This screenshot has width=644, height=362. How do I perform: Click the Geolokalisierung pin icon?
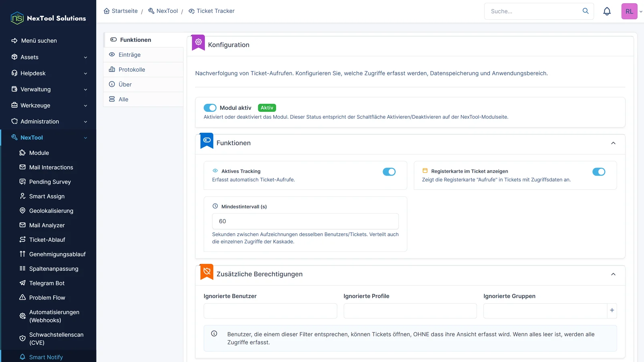(23, 210)
